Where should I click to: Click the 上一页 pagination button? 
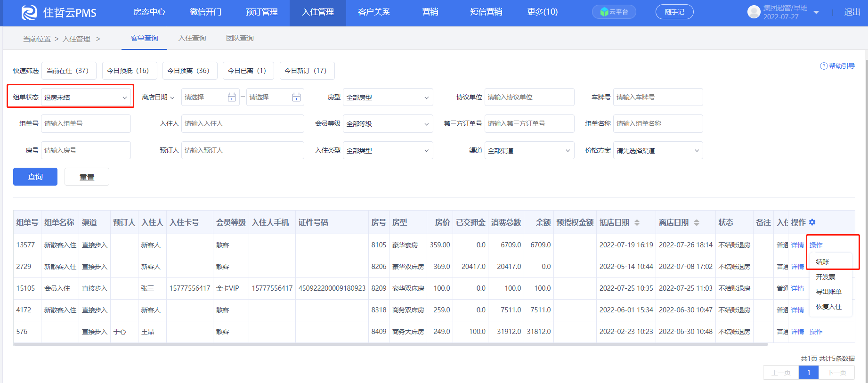781,373
